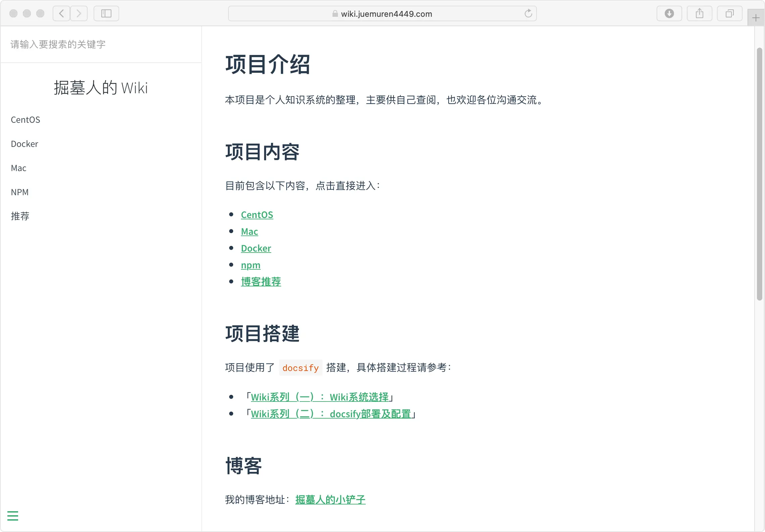Click the Share icon
The height and width of the screenshot is (532, 765).
(x=700, y=13)
